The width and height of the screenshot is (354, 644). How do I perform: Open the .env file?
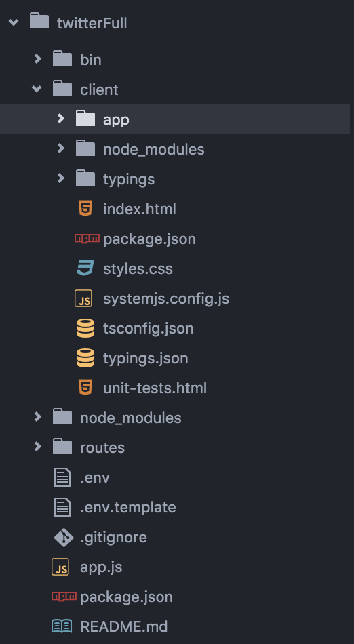95,478
